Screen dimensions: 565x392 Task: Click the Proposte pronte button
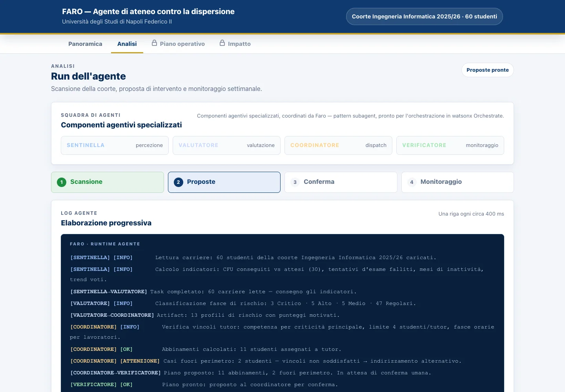pos(487,70)
